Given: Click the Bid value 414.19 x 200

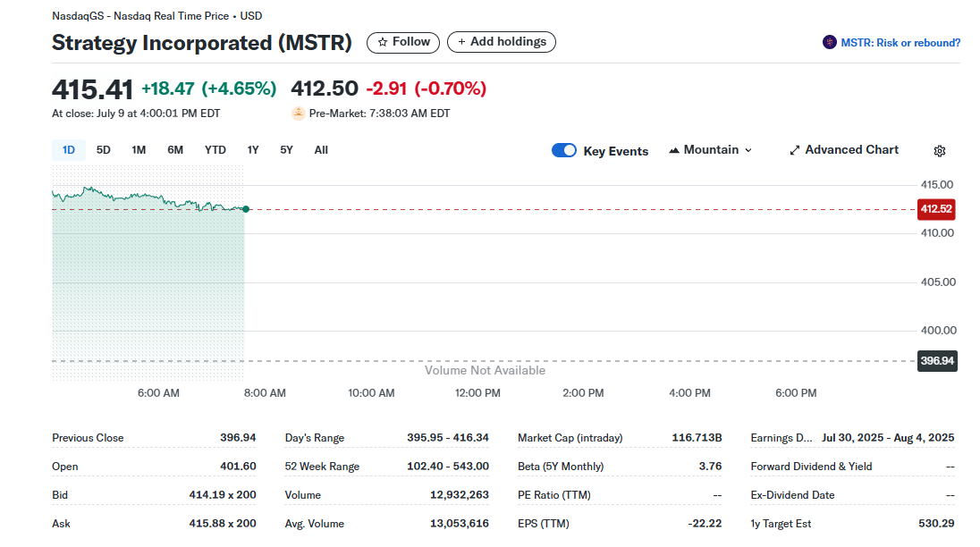Looking at the screenshot, I should tap(223, 494).
